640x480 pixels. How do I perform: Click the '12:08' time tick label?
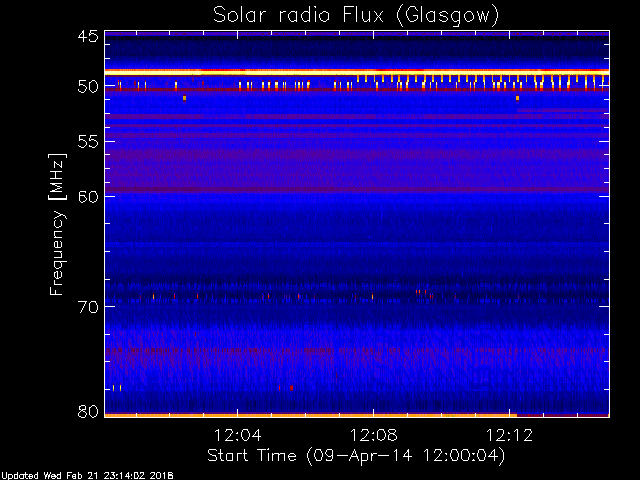tap(373, 435)
